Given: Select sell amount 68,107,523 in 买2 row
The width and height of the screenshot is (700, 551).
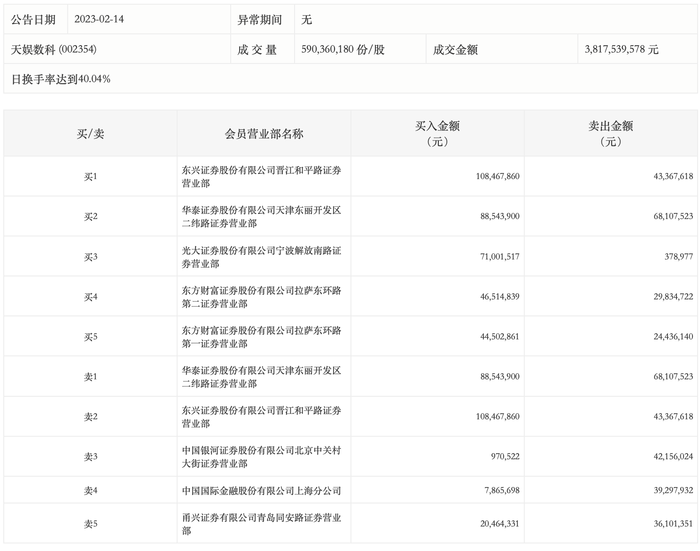Looking at the screenshot, I should pyautogui.click(x=673, y=216).
